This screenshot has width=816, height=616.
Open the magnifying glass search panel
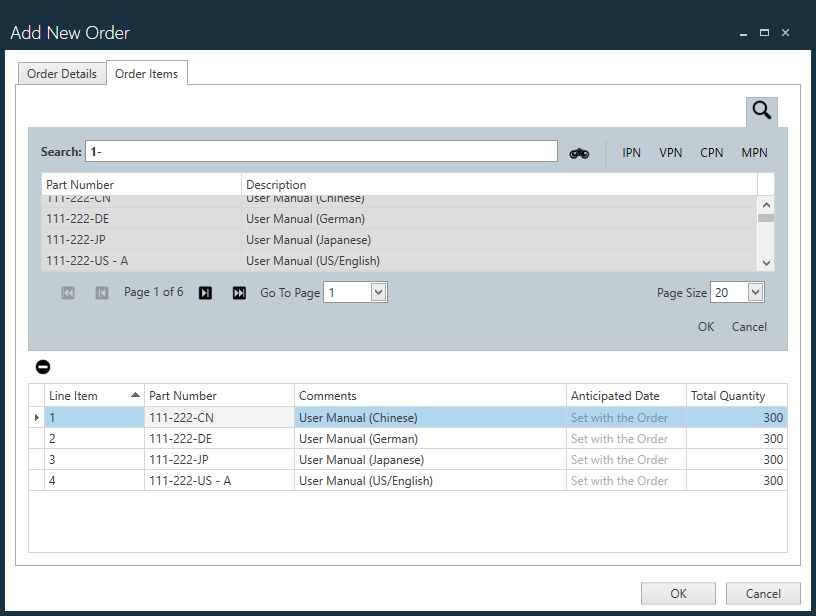761,110
